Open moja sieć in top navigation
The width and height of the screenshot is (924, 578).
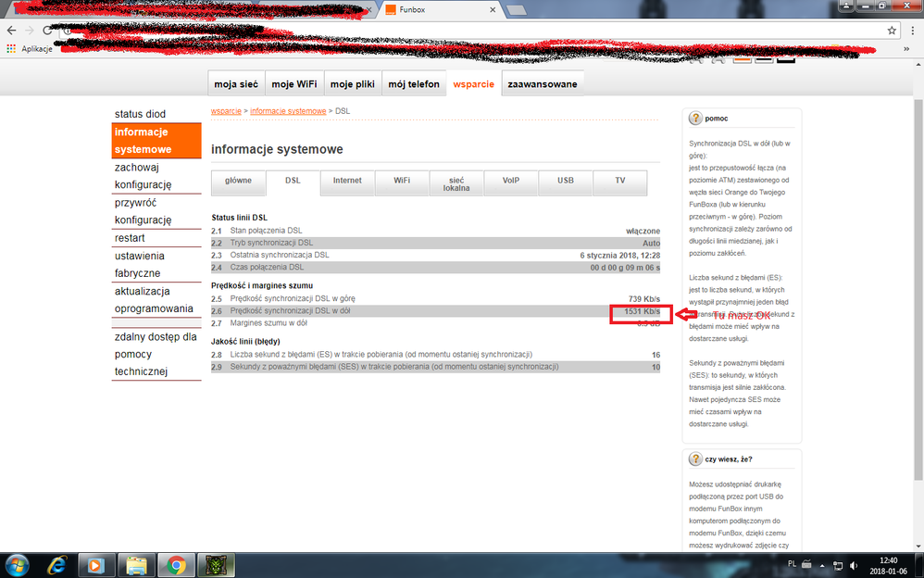[235, 84]
